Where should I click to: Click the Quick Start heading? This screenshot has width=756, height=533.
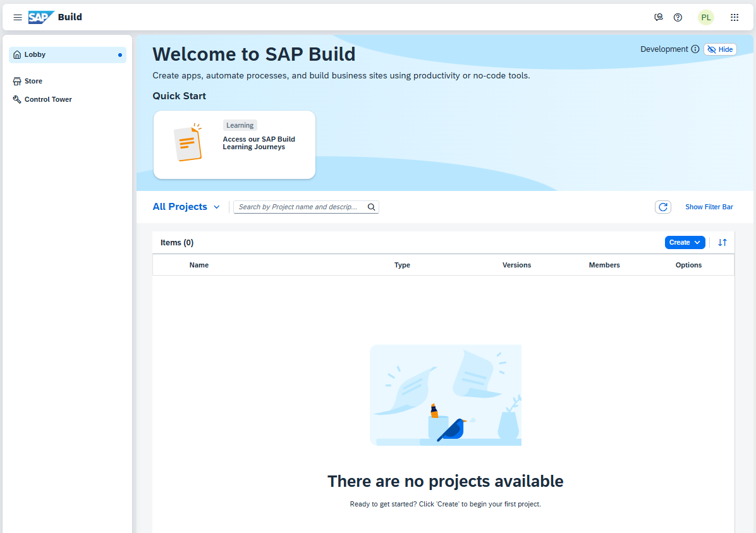(180, 96)
